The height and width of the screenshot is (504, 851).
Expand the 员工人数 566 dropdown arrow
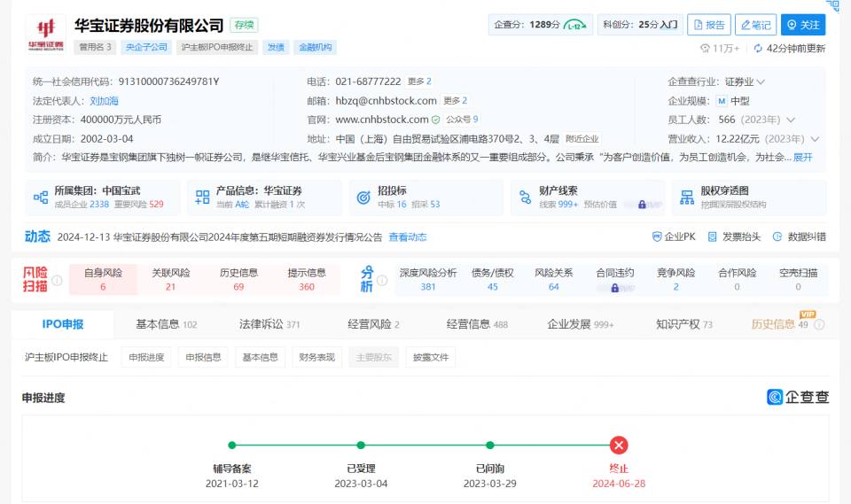coord(791,120)
